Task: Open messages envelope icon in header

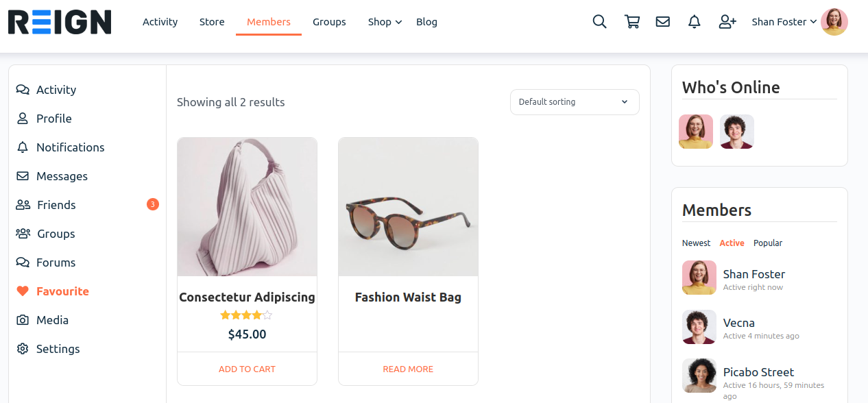Action: [x=662, y=22]
